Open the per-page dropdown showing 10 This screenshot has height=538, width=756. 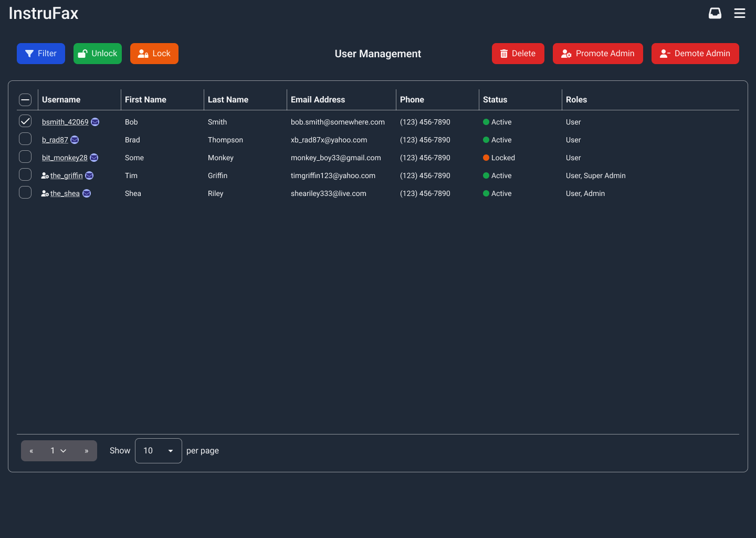coord(158,450)
